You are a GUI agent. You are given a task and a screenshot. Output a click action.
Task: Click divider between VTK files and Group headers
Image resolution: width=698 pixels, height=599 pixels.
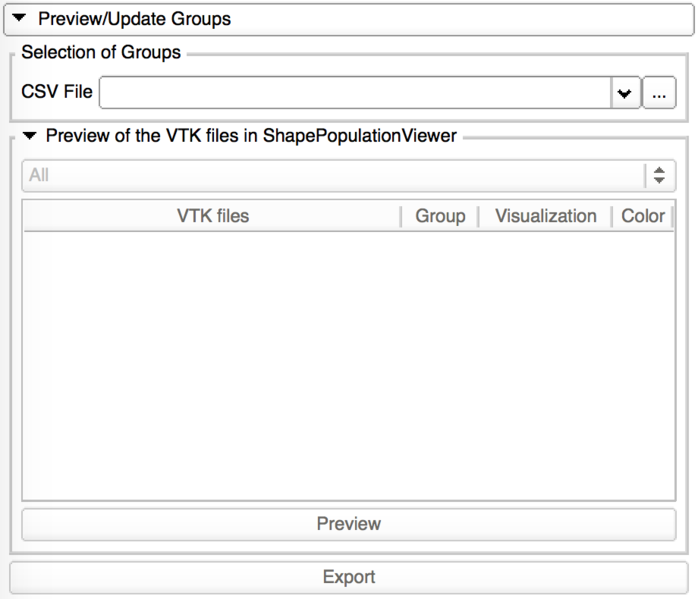click(x=401, y=216)
